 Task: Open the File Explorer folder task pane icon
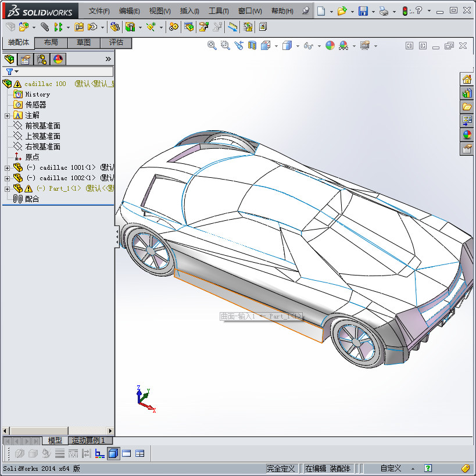467,107
